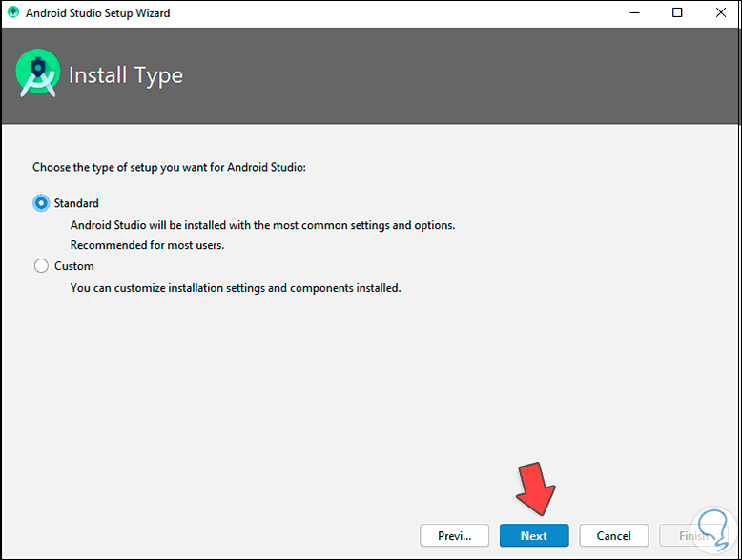Minimize the Setup Wizard window
Image resolution: width=742 pixels, height=560 pixels.
click(x=634, y=12)
